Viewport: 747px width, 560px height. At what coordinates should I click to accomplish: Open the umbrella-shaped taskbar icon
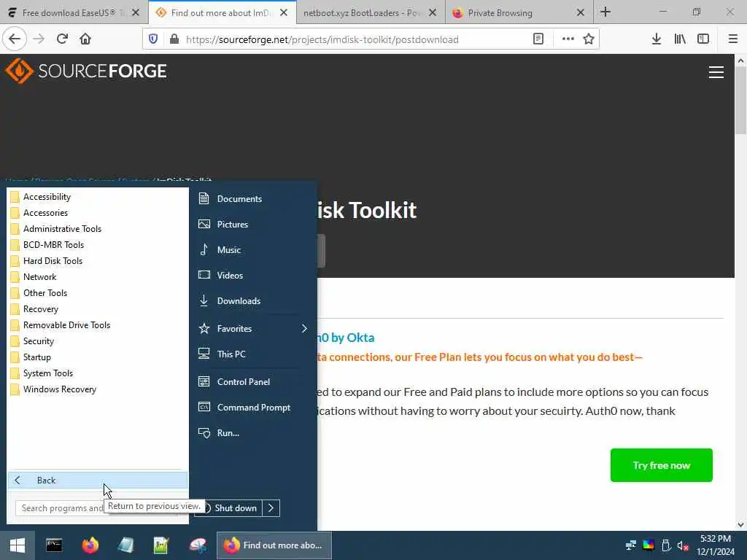pyautogui.click(x=197, y=545)
